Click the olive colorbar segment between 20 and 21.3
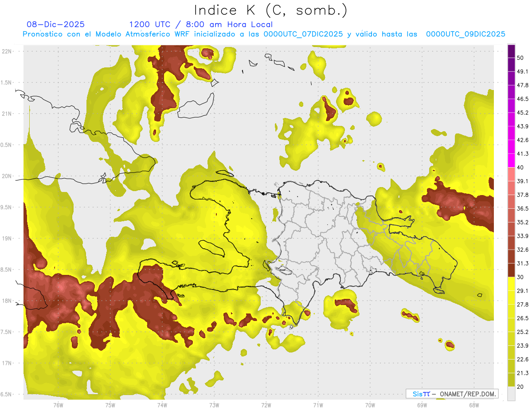Image resolution: width=532 pixels, height=411 pixels. [511, 380]
